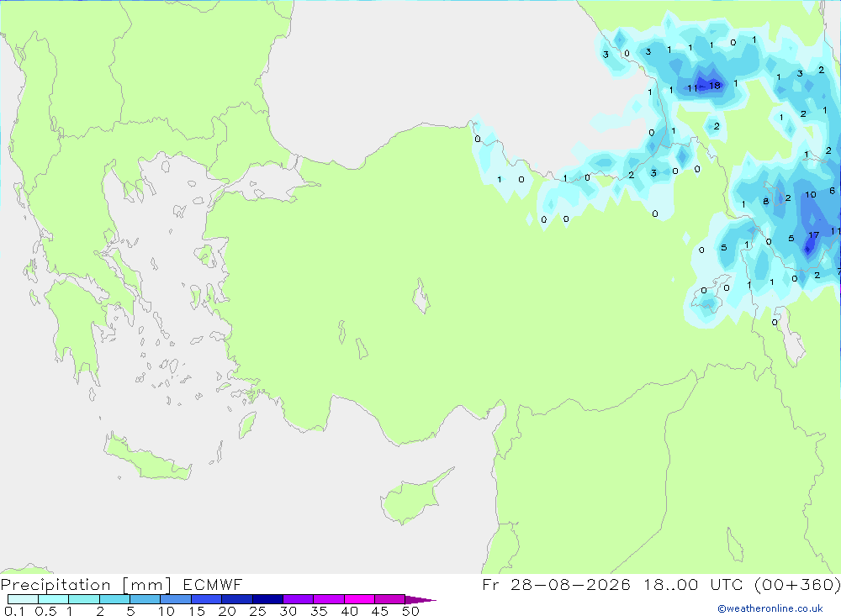Click the "28-08-2026" forecast date
The height and width of the screenshot is (616, 841).
(571, 584)
